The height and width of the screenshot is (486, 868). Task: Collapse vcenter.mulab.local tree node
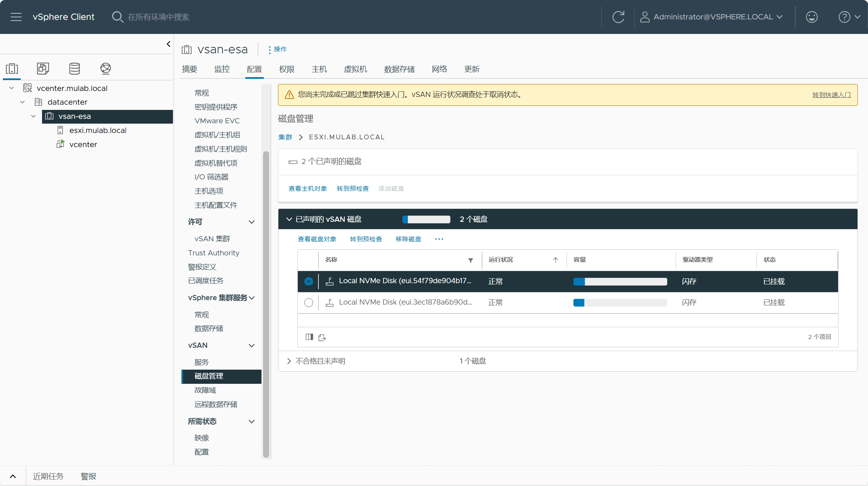pyautogui.click(x=12, y=88)
